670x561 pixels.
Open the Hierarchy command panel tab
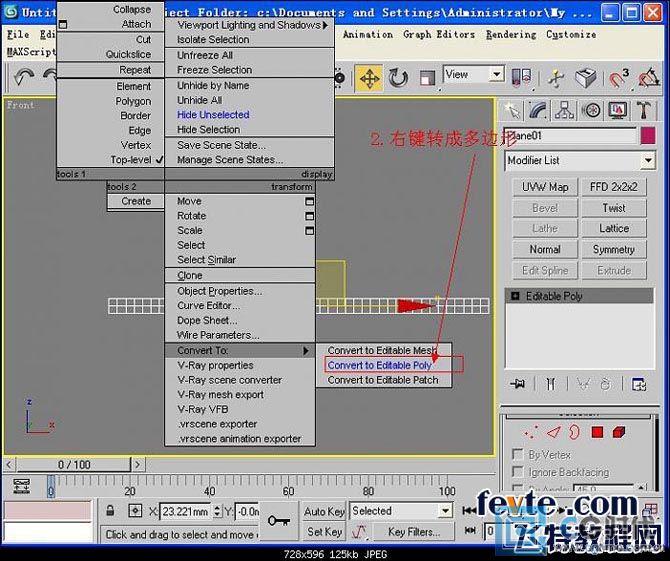pyautogui.click(x=564, y=110)
